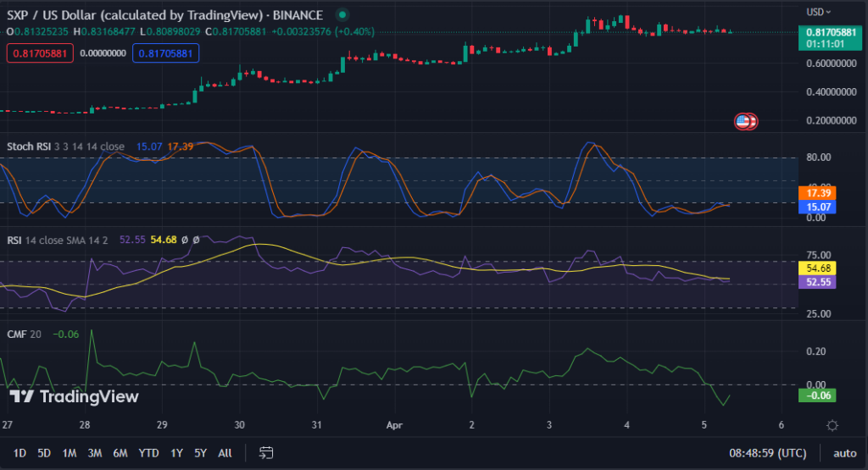Select the Stoch RSI indicator legend
This screenshot has width=868, height=470.
click(65, 147)
